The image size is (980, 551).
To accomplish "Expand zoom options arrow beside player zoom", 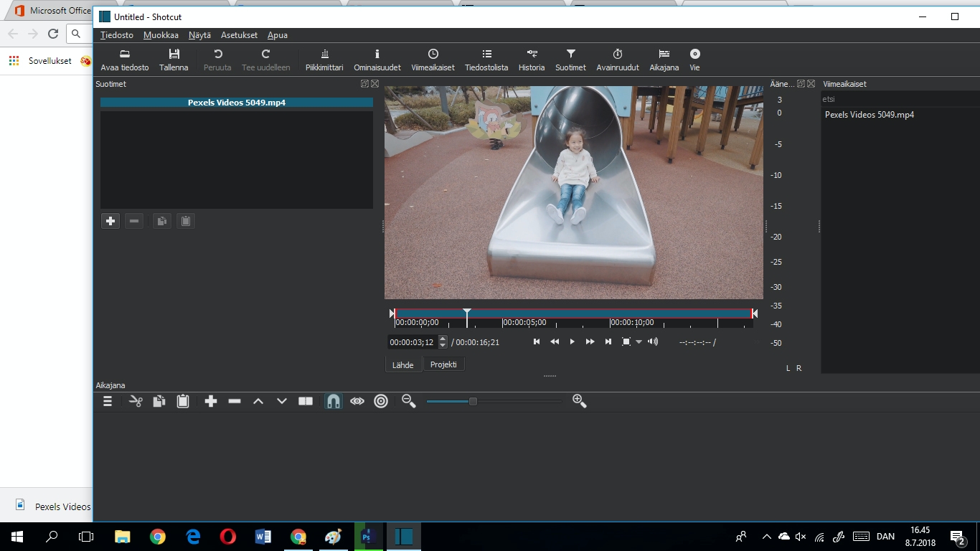I will tap(639, 342).
